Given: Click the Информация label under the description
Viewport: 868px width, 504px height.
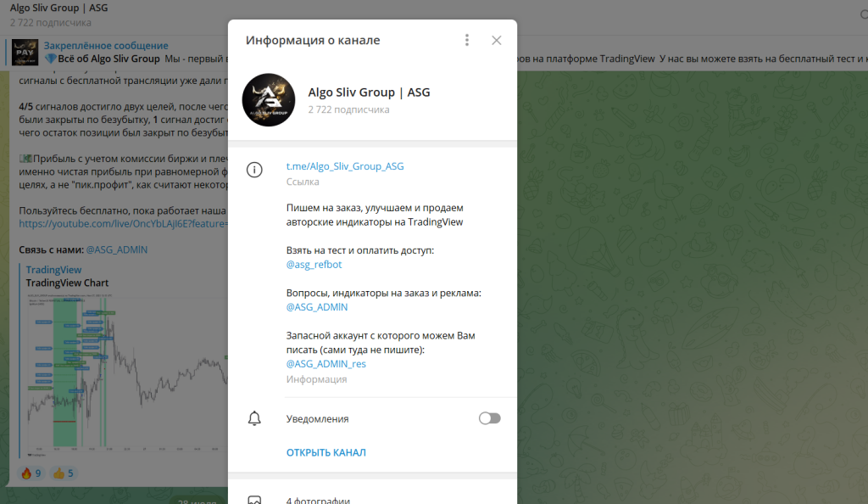Looking at the screenshot, I should 317,379.
